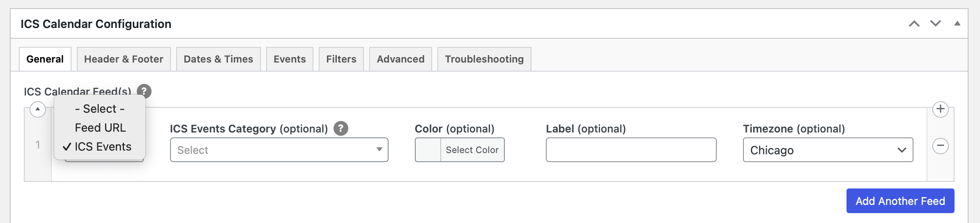Open the Timezone dropdown showing Chicago
Viewport: 980px width, 223px height.
pyautogui.click(x=828, y=150)
